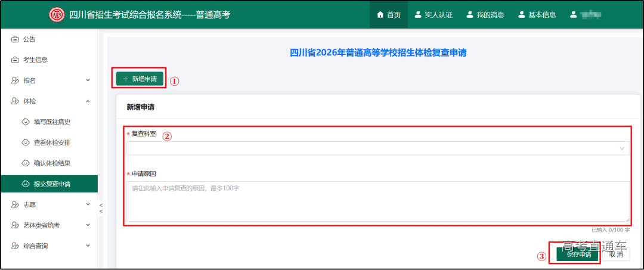644x270 pixels.
Task: Expand the 志愿 sidebar menu
Action: (x=88, y=204)
